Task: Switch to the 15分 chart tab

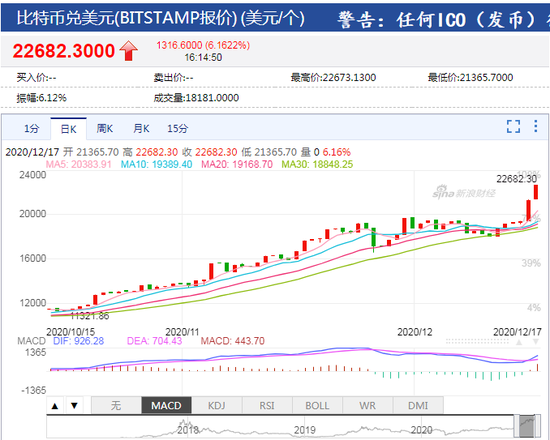Action: pyautogui.click(x=177, y=129)
